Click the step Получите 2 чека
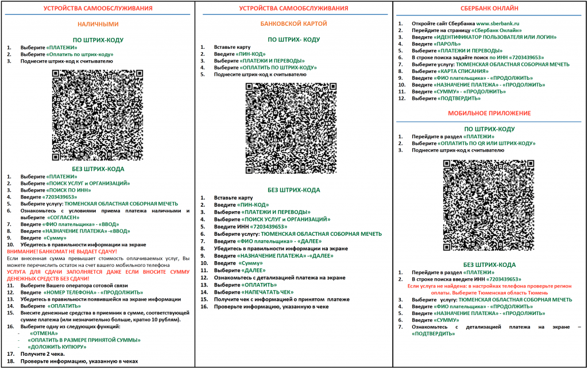The image size is (588, 369). (x=42, y=354)
